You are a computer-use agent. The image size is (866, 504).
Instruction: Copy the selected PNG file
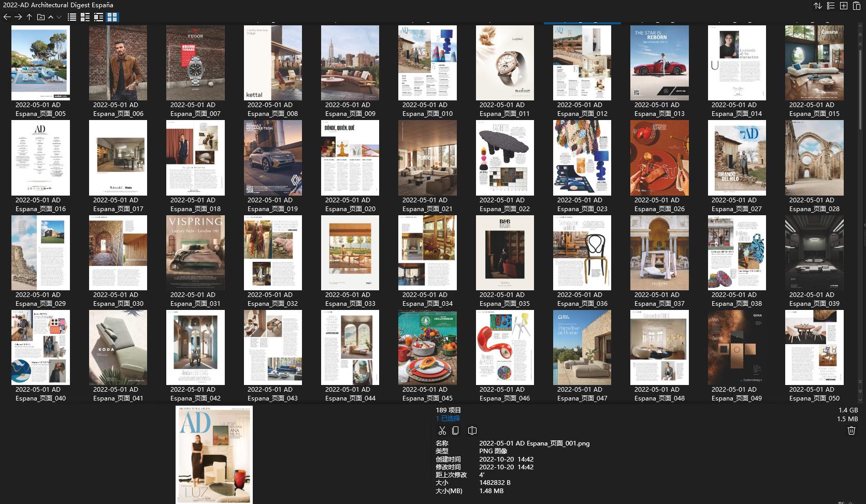(x=455, y=430)
